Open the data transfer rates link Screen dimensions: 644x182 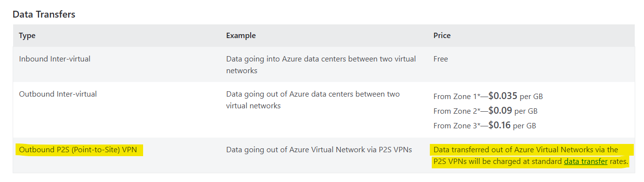[586, 162]
